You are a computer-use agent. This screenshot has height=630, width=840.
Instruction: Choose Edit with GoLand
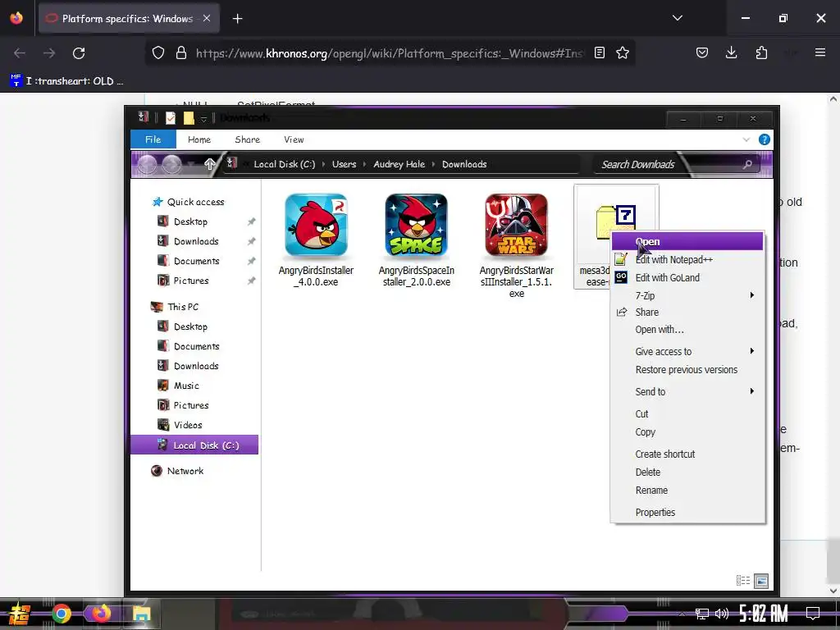tap(688, 277)
